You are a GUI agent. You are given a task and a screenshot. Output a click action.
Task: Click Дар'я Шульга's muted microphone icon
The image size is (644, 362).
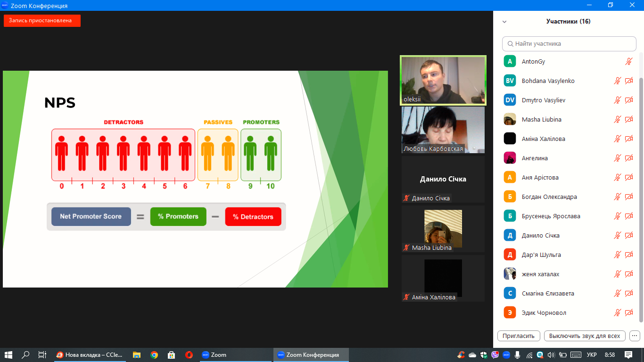[617, 255]
